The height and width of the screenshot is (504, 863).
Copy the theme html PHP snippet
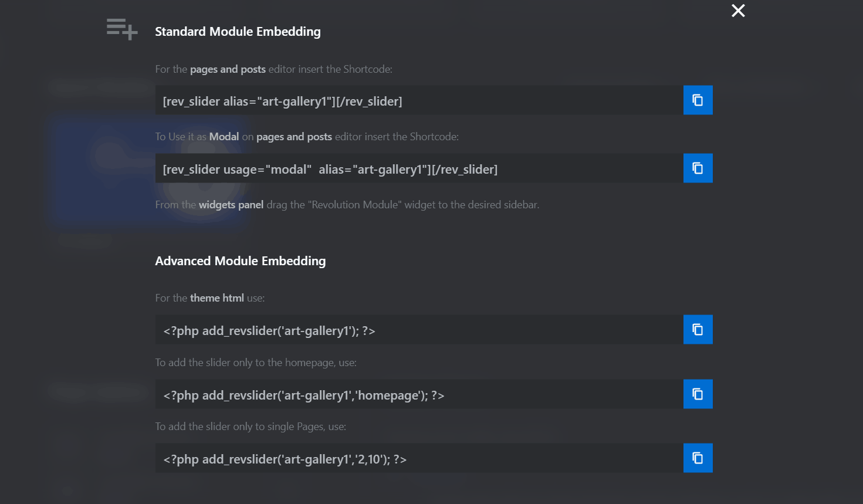[x=698, y=329]
